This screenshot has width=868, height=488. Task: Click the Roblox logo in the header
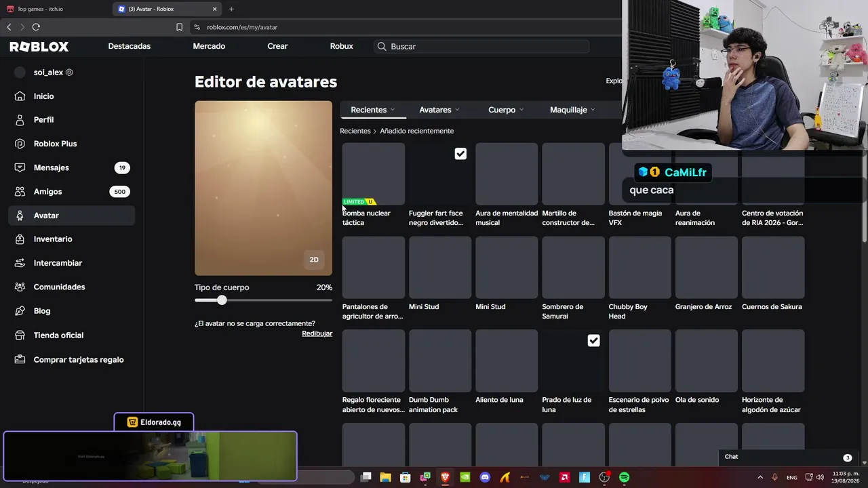pyautogui.click(x=39, y=47)
